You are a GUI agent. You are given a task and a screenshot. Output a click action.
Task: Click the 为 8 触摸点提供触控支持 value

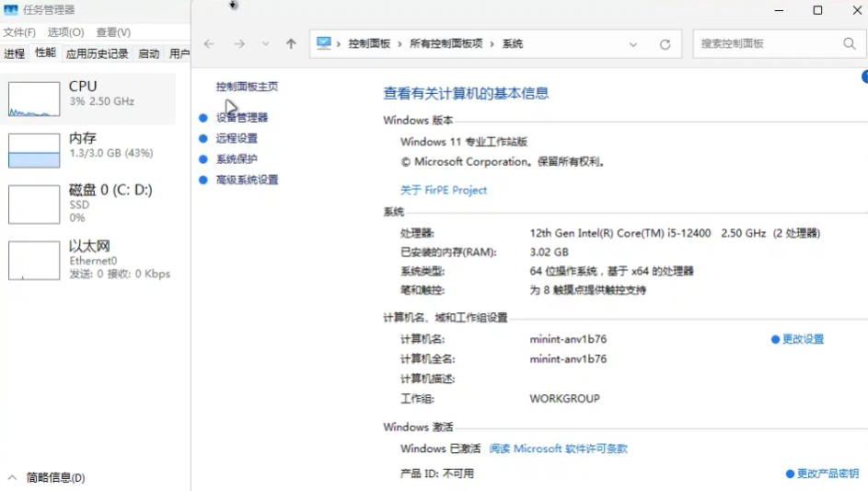click(x=587, y=290)
